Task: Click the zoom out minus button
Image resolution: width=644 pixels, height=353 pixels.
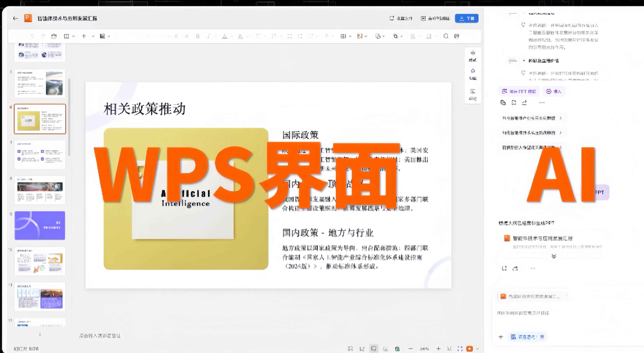Action: 411,348
